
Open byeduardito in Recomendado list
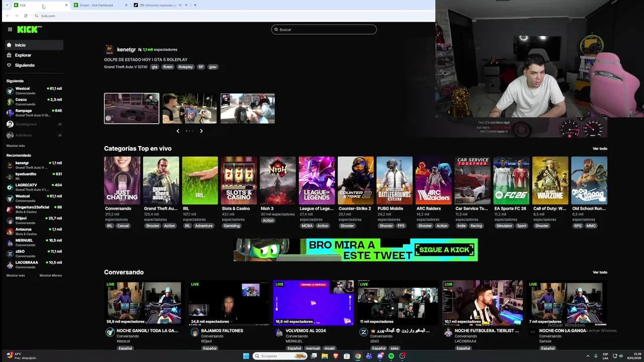coord(34,176)
